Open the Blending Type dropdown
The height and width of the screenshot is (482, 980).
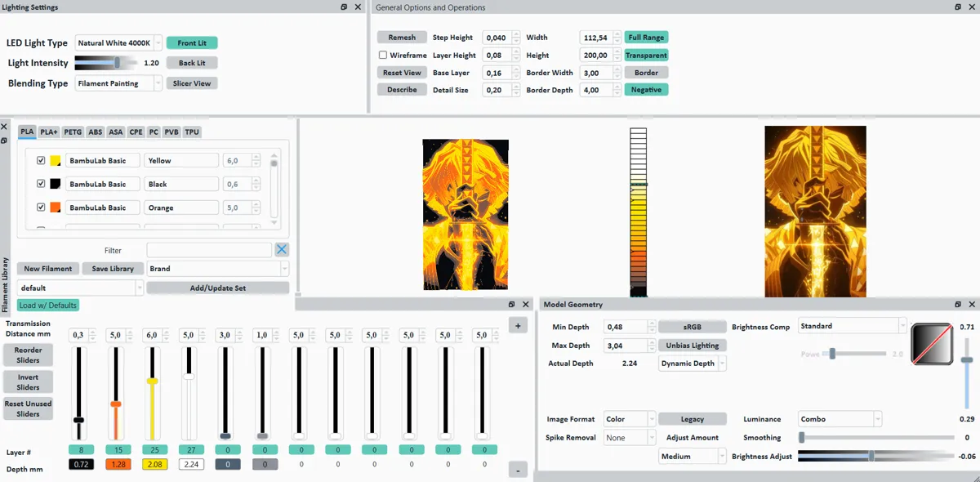point(118,83)
